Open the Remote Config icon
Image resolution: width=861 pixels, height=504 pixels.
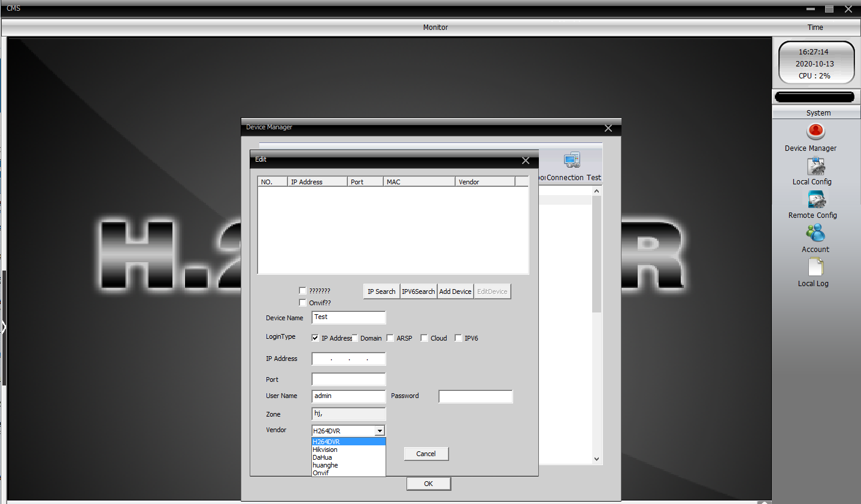pos(815,199)
